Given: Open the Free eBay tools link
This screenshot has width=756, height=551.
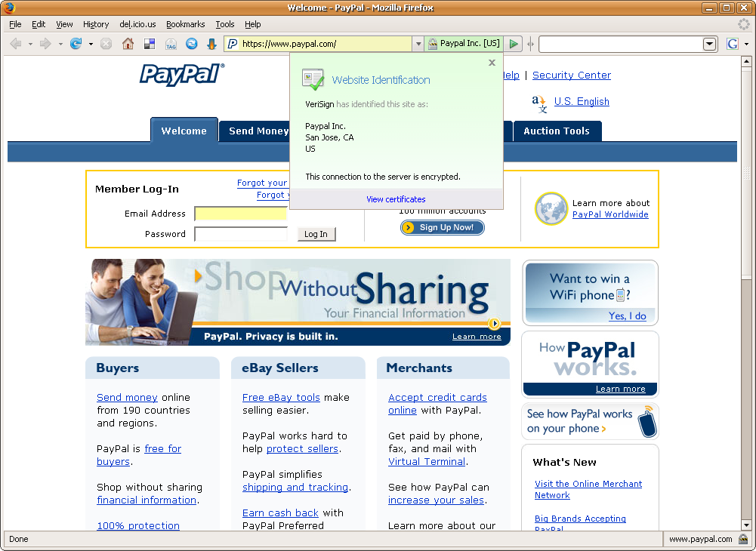Looking at the screenshot, I should tap(281, 397).
